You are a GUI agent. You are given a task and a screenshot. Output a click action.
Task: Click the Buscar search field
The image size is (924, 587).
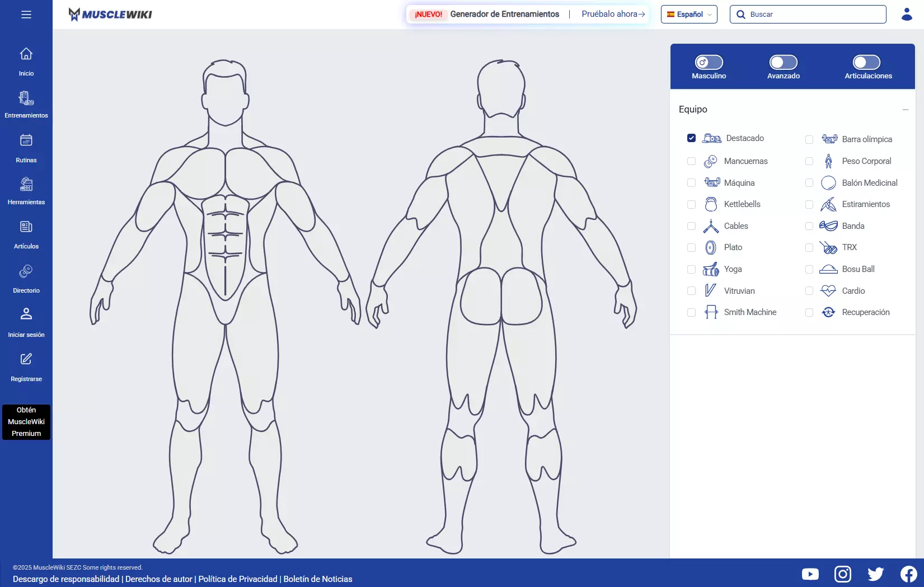coord(808,15)
